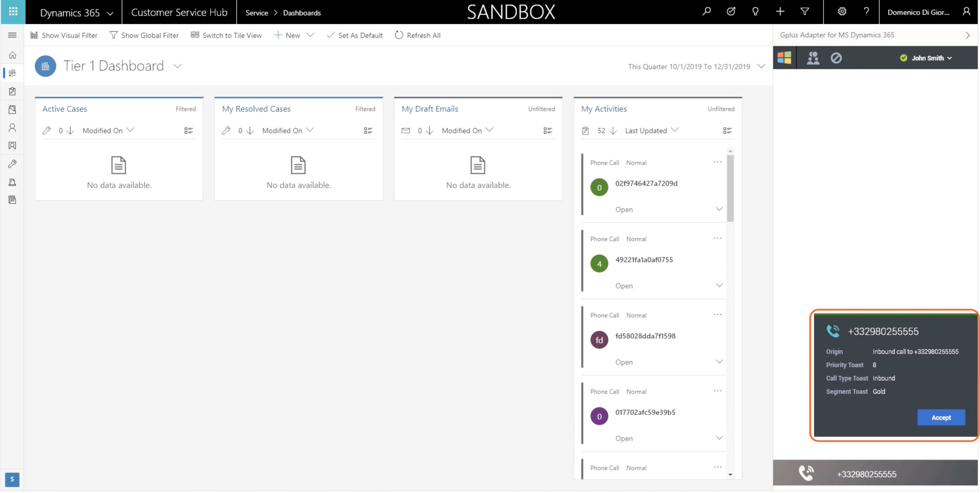Open the This Quarter date range dropdown

(761, 66)
